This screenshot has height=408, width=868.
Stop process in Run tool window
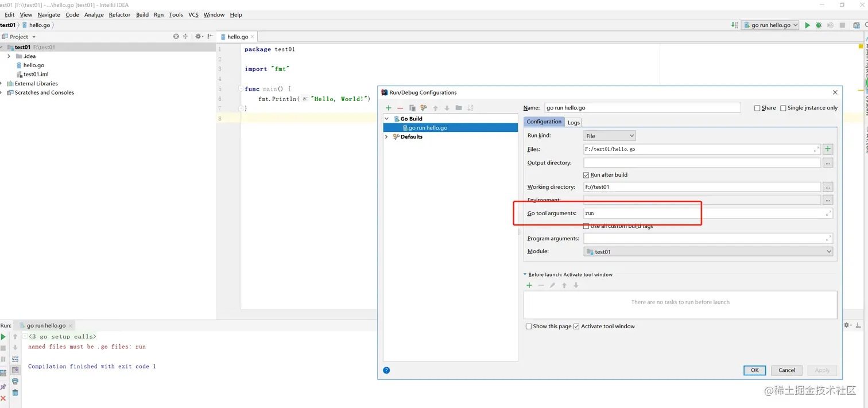coord(3,348)
